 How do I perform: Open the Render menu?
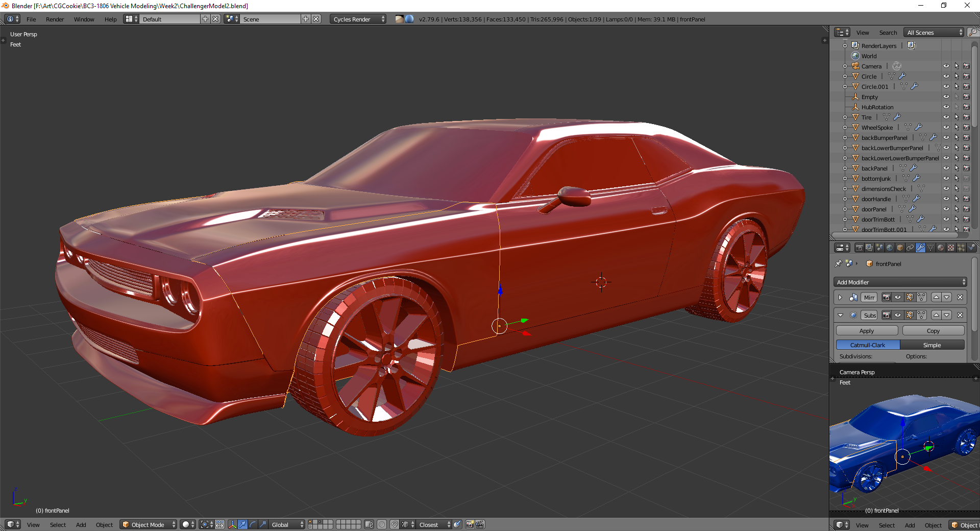click(55, 19)
